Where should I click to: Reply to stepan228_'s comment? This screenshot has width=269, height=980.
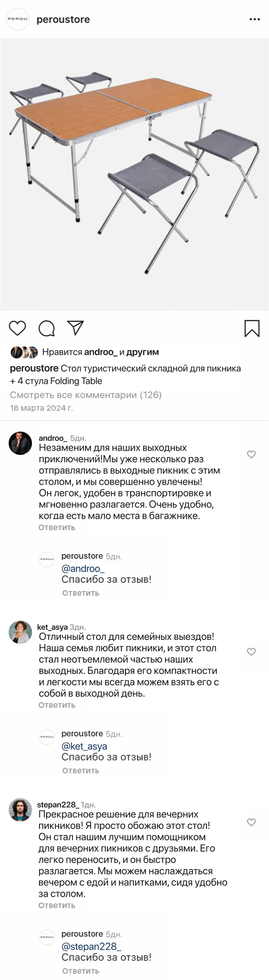click(x=57, y=905)
